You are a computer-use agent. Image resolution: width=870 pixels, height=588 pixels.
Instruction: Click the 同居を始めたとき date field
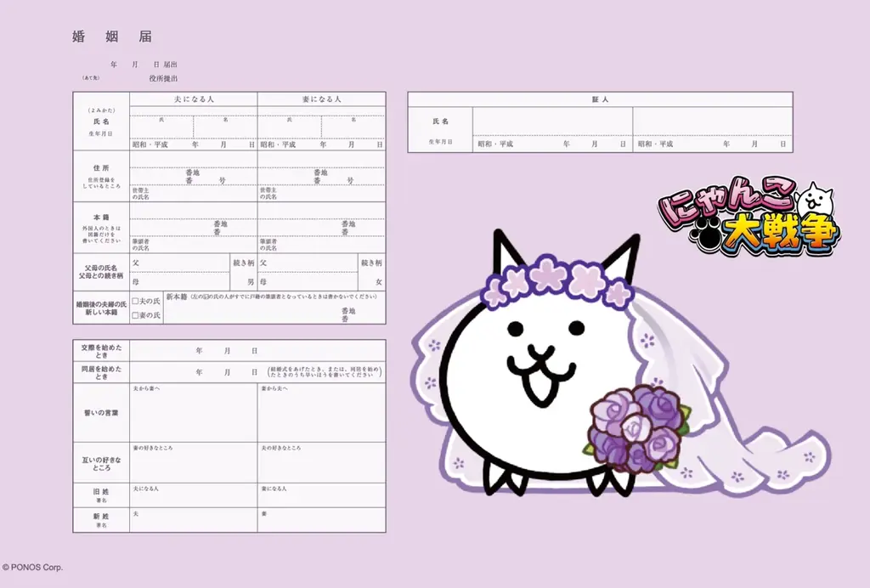click(258, 372)
